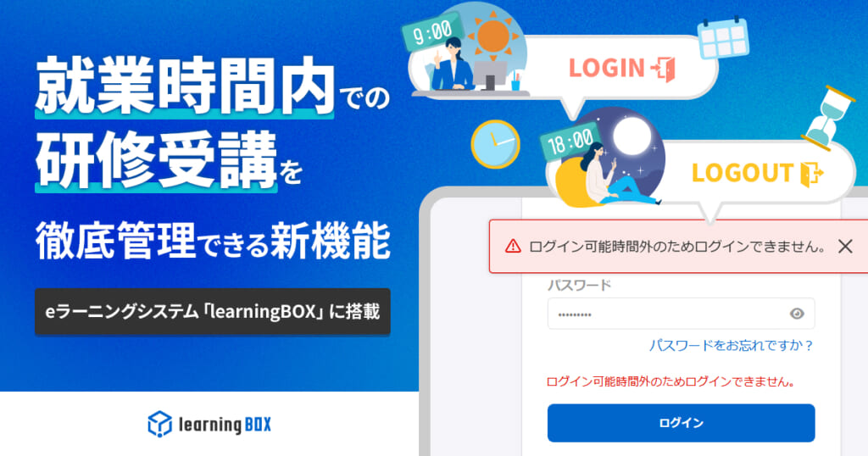Viewport: 868px width, 456px height.
Task: Click the LOGIN door icon
Action: 663,70
